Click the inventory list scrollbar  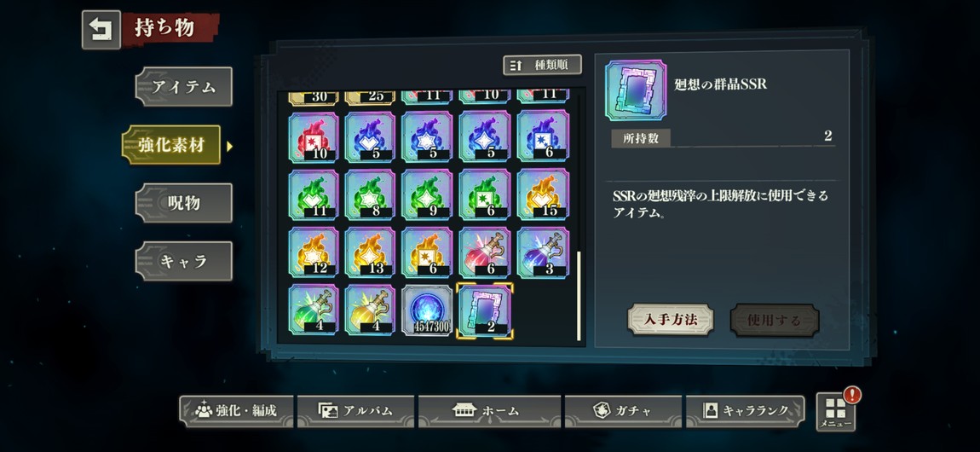(x=579, y=296)
